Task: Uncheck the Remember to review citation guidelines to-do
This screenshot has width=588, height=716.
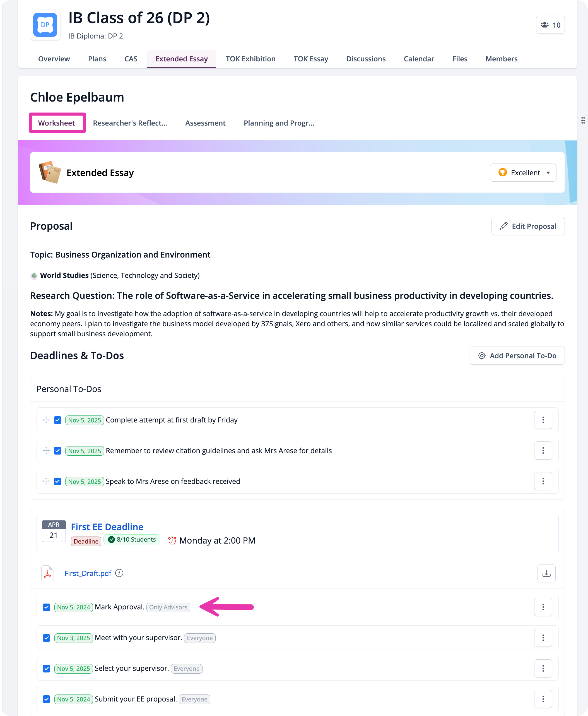Action: click(x=57, y=451)
